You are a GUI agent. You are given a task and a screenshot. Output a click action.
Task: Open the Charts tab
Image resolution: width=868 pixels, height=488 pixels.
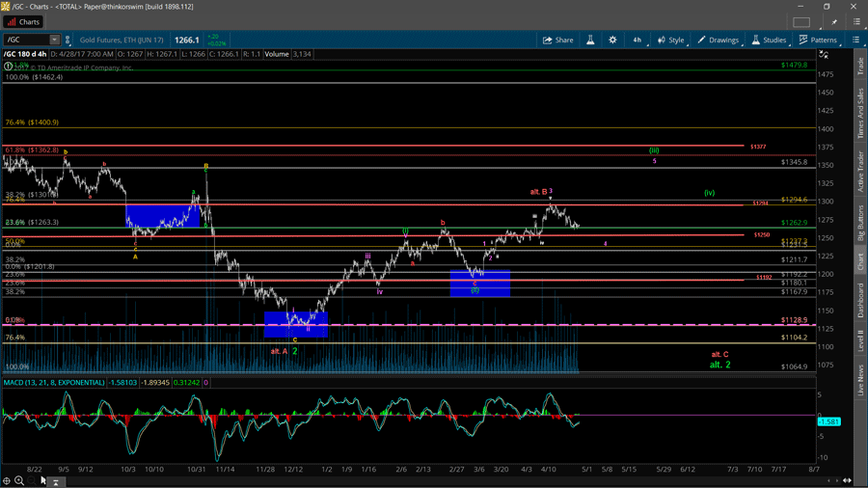pos(23,21)
